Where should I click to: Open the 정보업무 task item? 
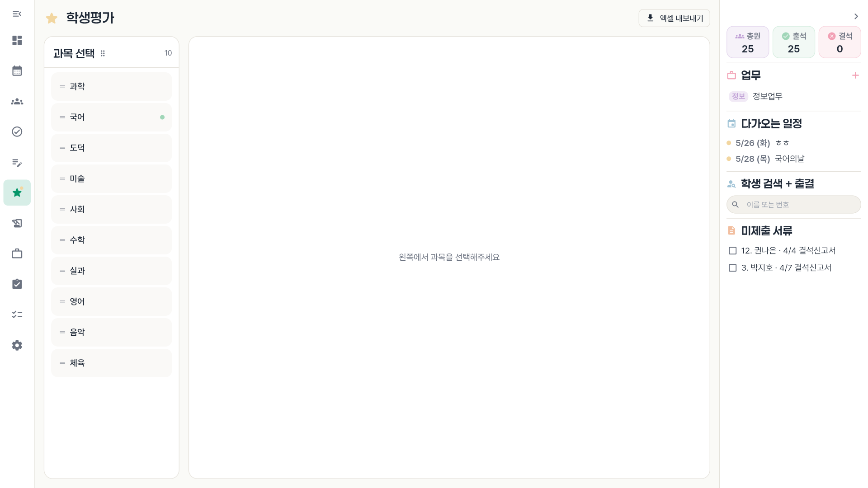(767, 96)
